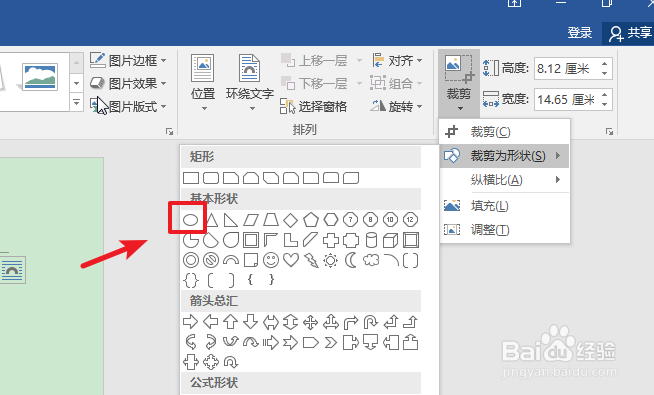Select the diamond shape
654x395 pixels.
290,220
